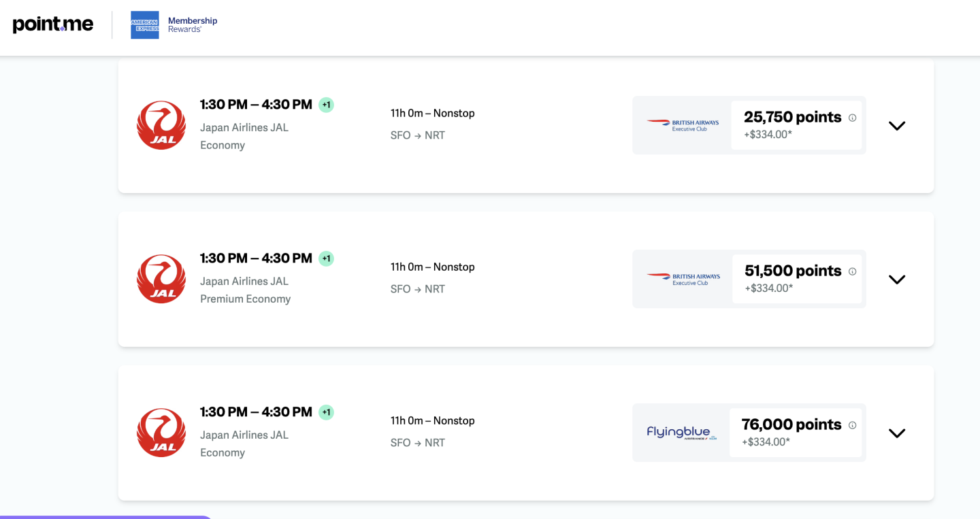
Task: Click the +1 day badge on the third flight
Action: coord(327,412)
